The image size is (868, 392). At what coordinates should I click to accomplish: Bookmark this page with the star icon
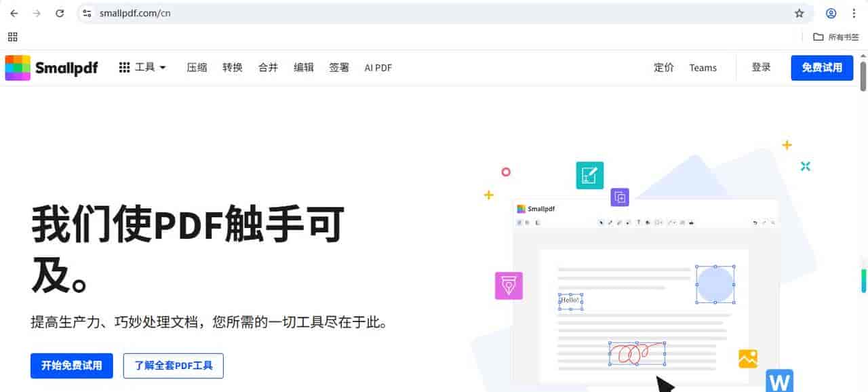point(799,14)
